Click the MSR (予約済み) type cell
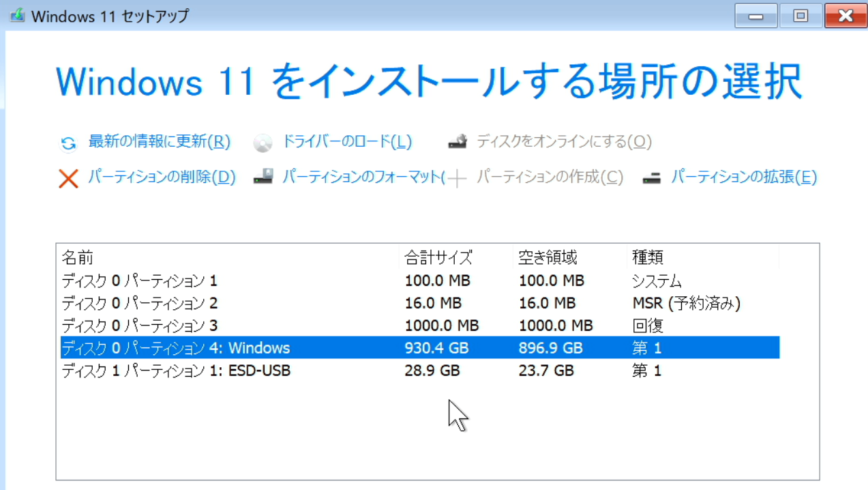 (x=686, y=303)
